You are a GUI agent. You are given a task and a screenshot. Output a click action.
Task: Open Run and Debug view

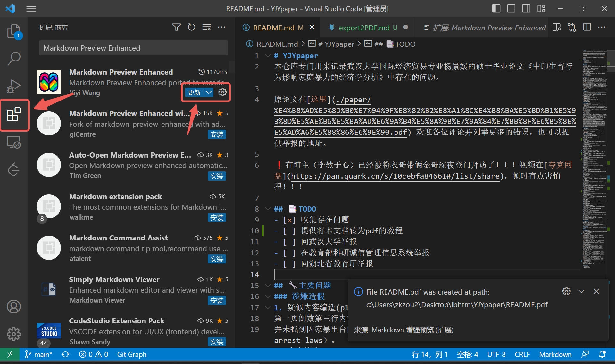click(x=14, y=86)
